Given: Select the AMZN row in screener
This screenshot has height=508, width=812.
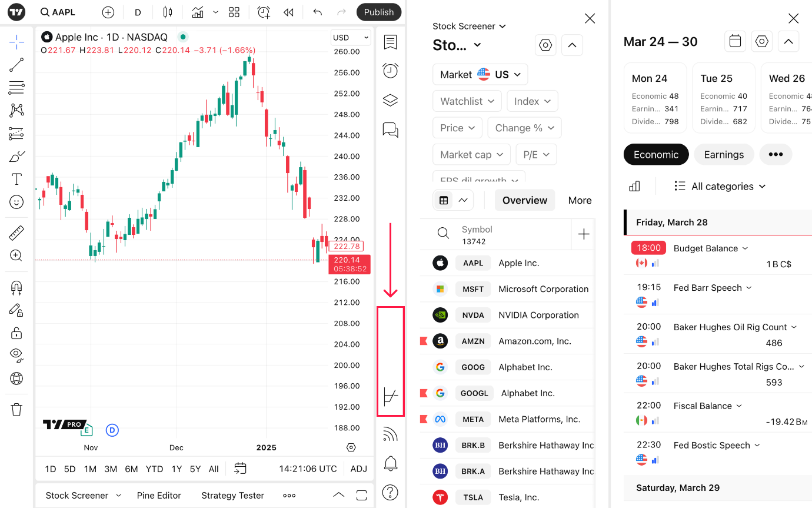Looking at the screenshot, I should 507,341.
